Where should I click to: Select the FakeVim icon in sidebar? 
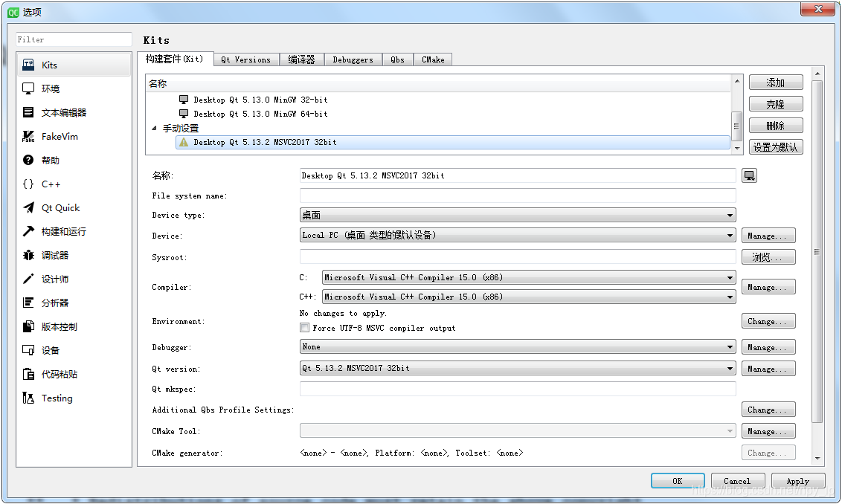click(28, 136)
